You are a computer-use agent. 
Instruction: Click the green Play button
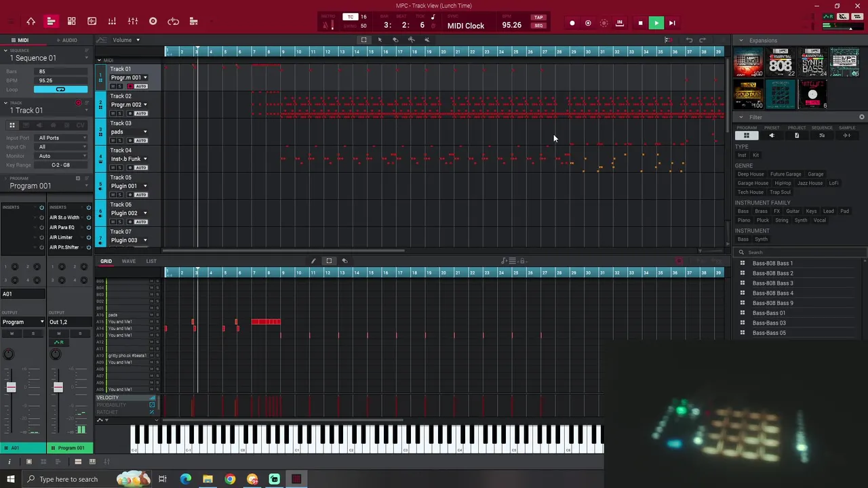point(656,24)
